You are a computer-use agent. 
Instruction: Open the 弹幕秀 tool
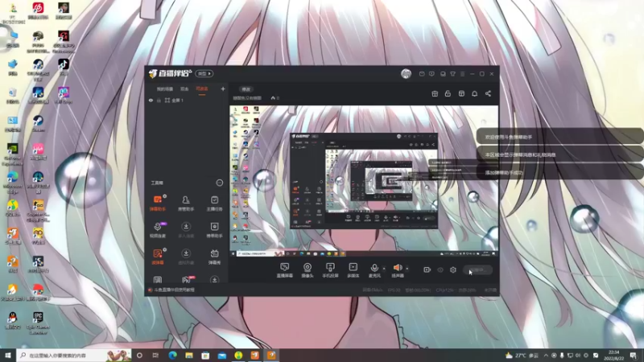(x=214, y=257)
